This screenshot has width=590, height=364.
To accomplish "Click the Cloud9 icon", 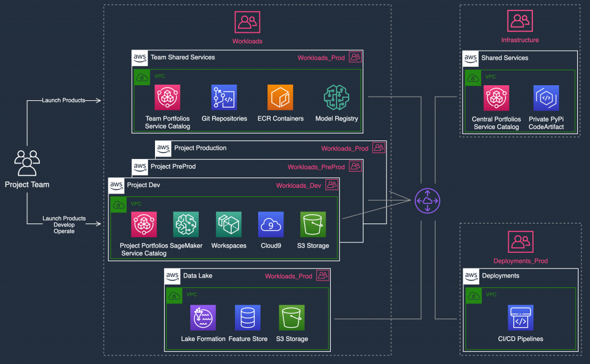I will tap(271, 224).
